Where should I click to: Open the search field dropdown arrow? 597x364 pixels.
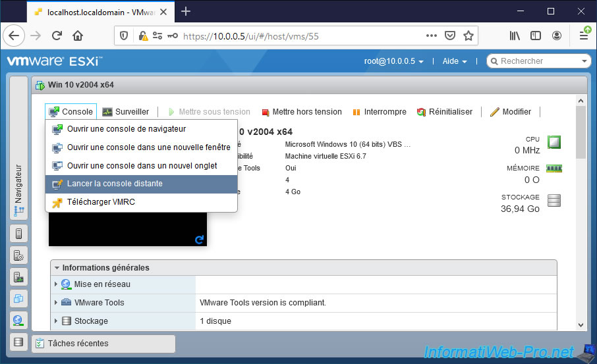pos(584,61)
